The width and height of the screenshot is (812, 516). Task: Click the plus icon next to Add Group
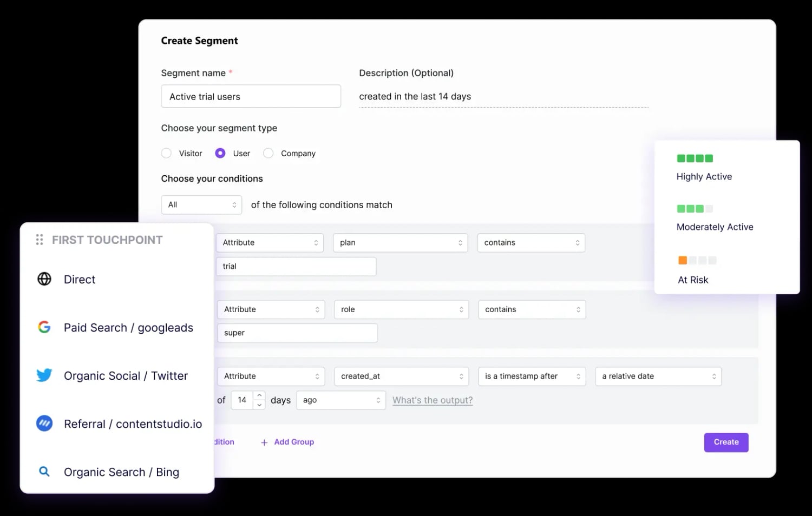[264, 442]
